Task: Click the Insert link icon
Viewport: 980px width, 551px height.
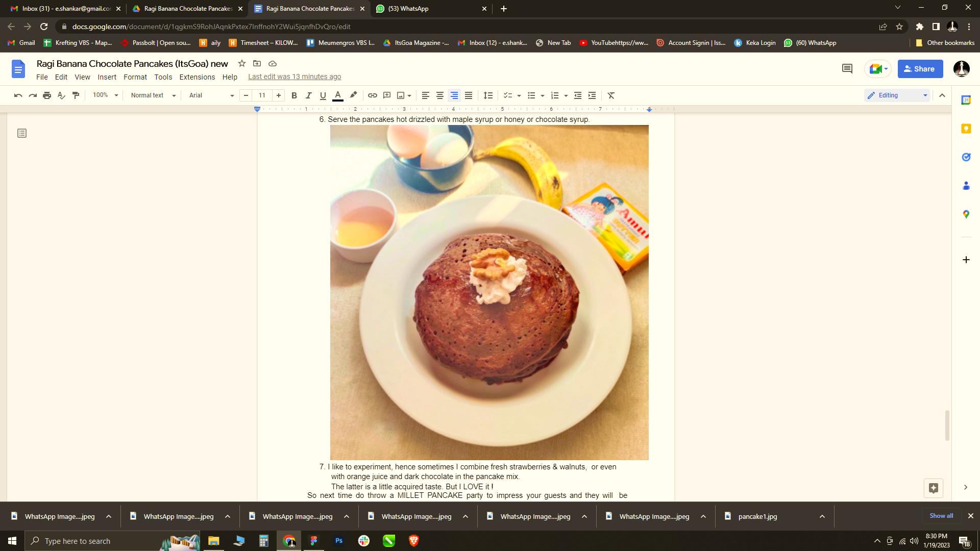Action: coord(373,95)
